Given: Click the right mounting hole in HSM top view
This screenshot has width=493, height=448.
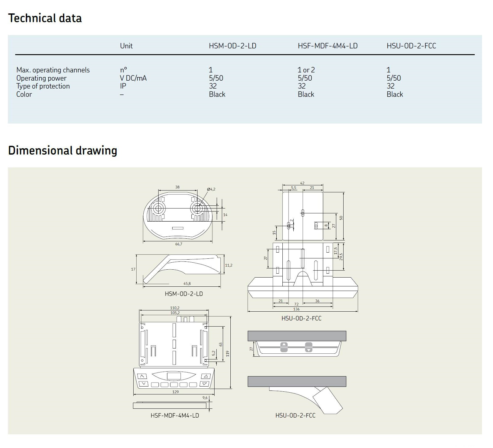Looking at the screenshot, I should coord(197,208).
